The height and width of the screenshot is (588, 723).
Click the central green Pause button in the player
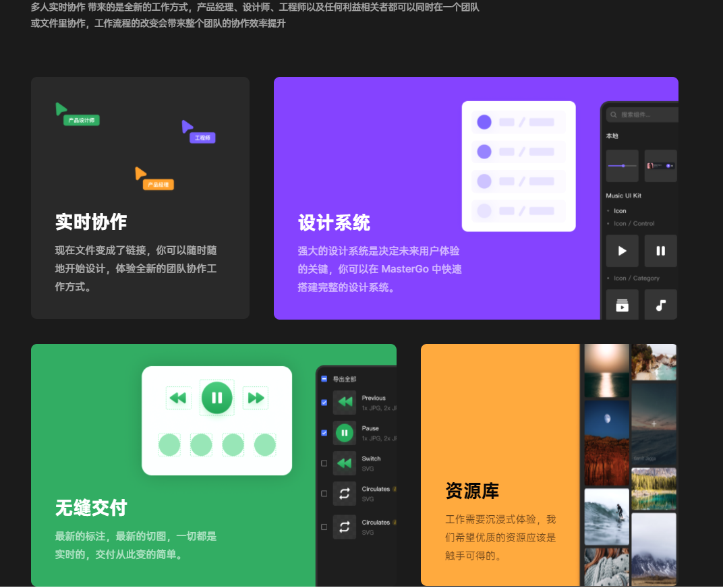tap(217, 398)
